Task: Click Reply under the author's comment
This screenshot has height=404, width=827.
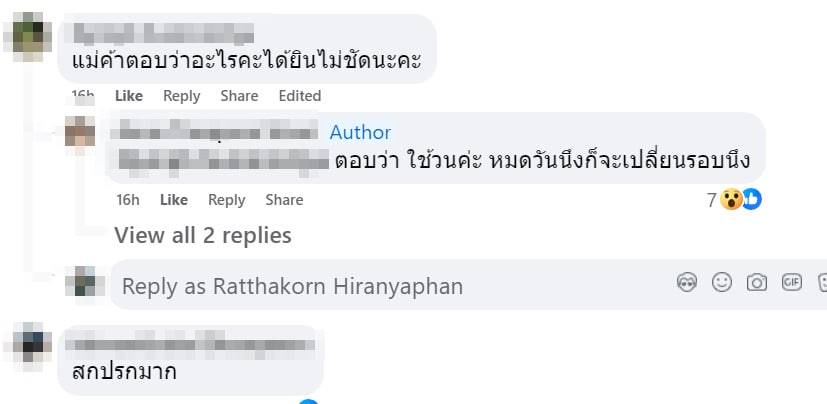Action: 226,200
